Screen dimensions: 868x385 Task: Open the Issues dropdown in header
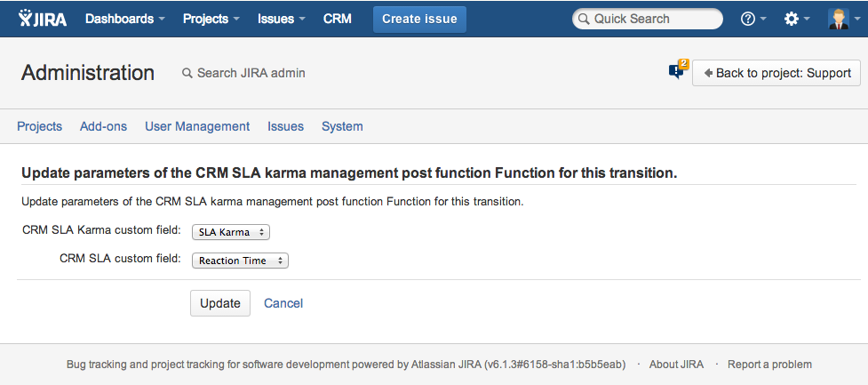pyautogui.click(x=281, y=19)
